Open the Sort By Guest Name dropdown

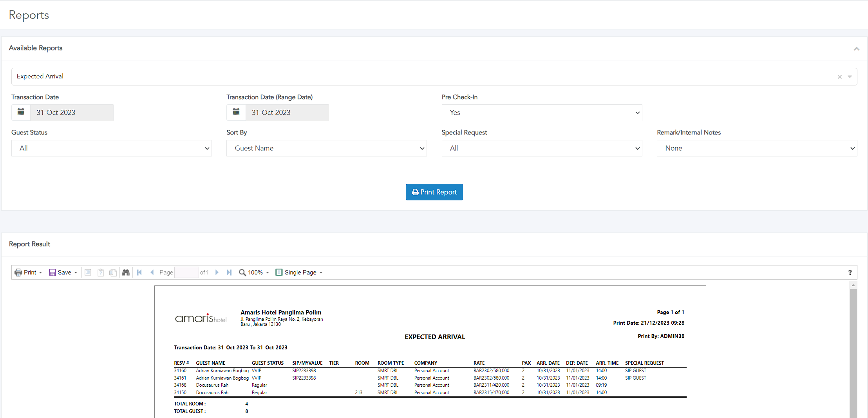pos(327,148)
